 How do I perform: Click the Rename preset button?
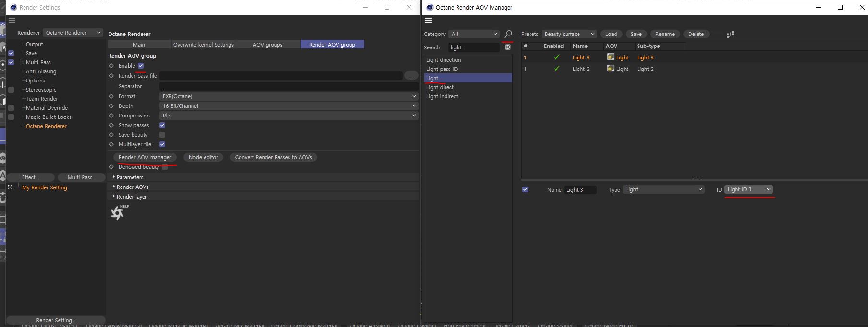coord(665,34)
